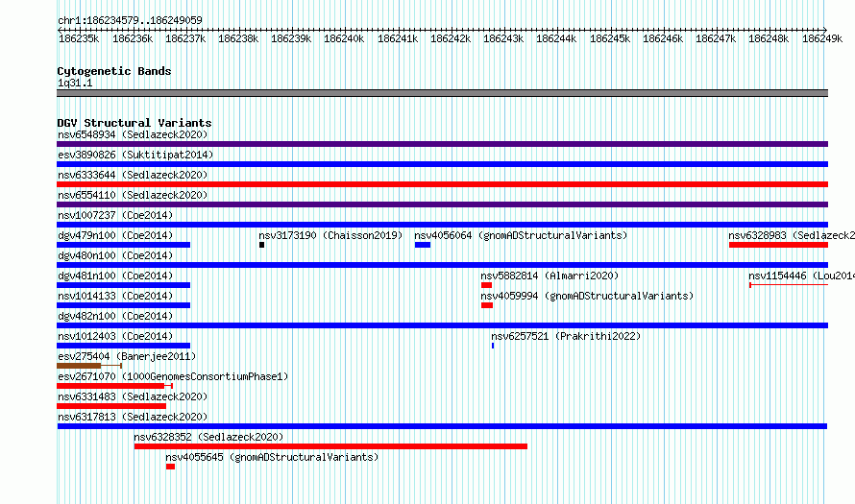
Task: Click the blue nsv1014133 variant bar
Action: [123, 305]
